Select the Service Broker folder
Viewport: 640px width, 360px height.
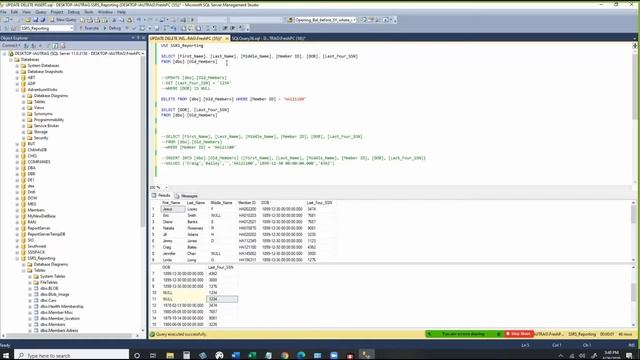click(46, 126)
